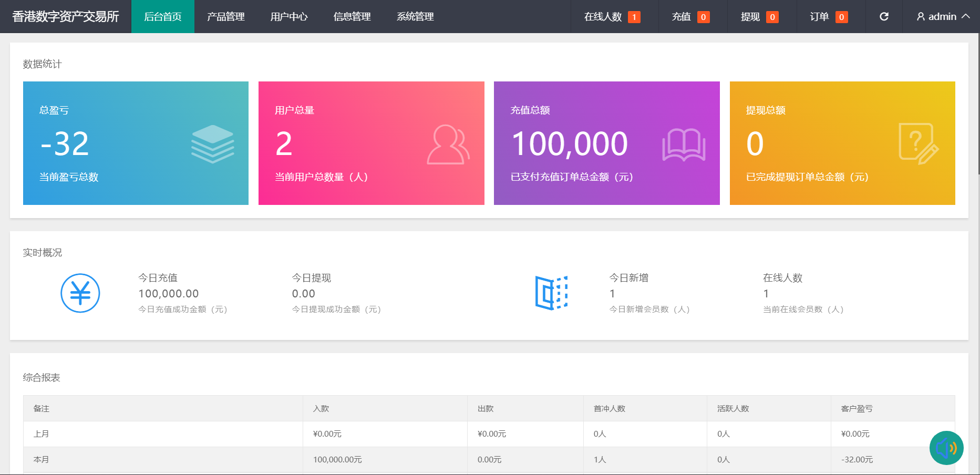Click the 当前在线会员数（人）label
Viewport: 980px width, 475px height.
tap(803, 309)
